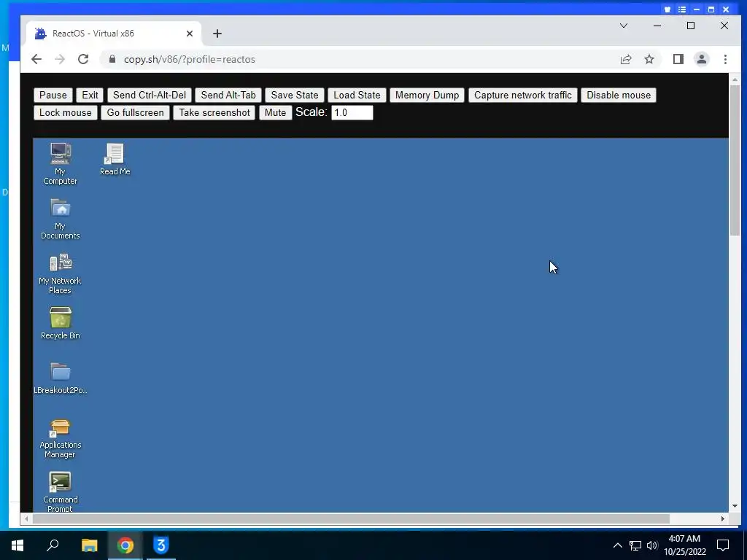Show hidden system tray icons

617,545
